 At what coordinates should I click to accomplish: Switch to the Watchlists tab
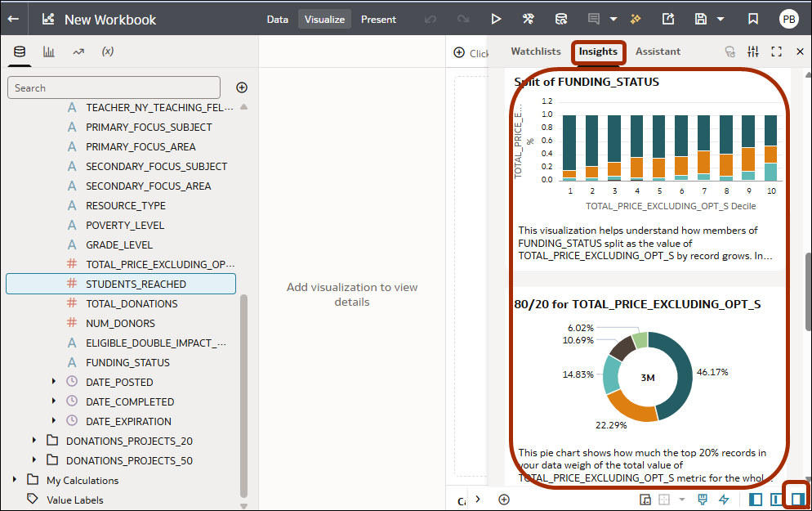(535, 51)
